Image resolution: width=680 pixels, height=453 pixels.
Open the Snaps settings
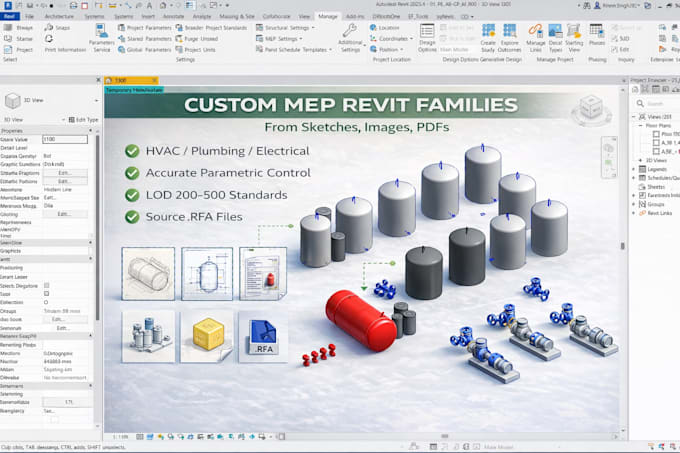[x=57, y=28]
